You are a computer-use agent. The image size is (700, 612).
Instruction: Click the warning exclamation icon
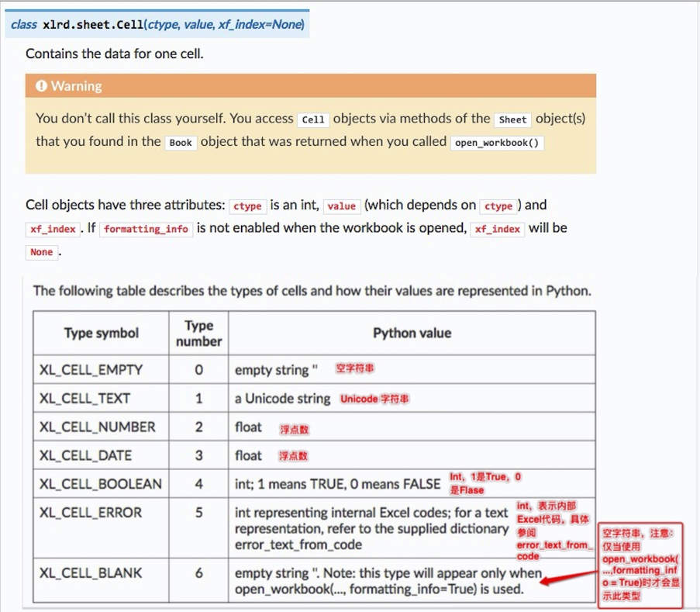[42, 86]
